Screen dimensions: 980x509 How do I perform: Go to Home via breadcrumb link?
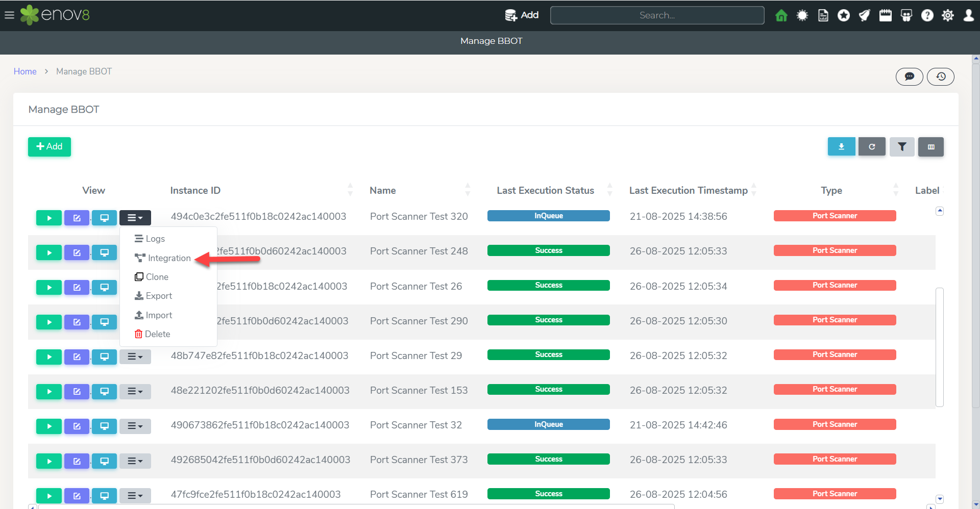coord(25,71)
